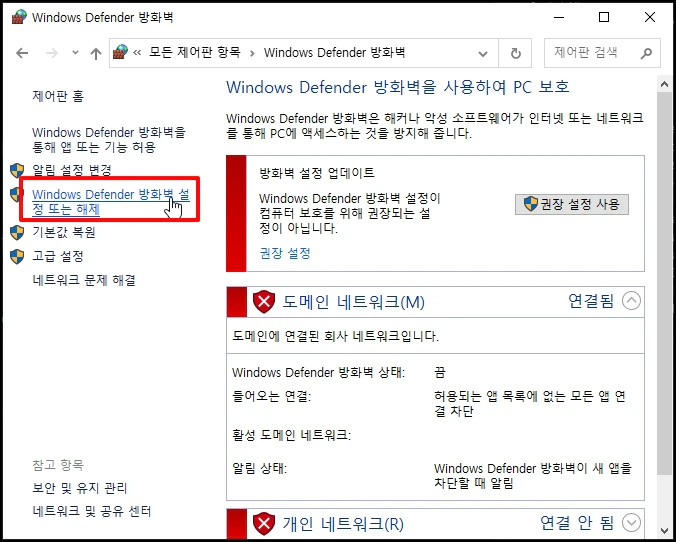
Task: Open 고급 설정 link
Action: (58, 257)
